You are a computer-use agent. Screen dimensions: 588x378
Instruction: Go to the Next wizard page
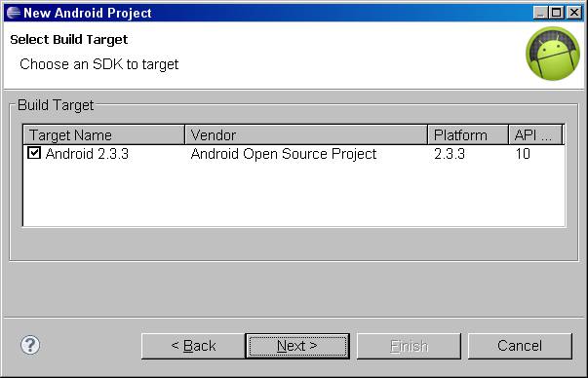coord(297,346)
